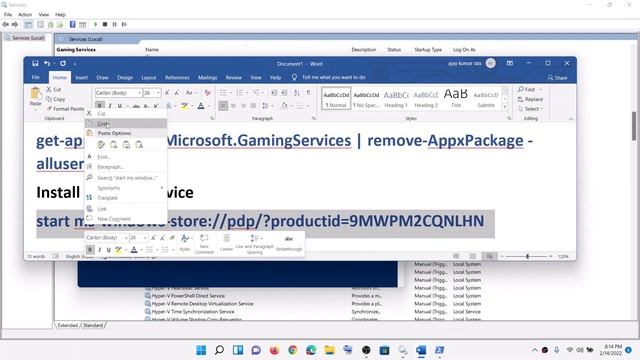Screen dimensions: 640x360
Task: Open the Design ribbon tab
Action: [125, 78]
